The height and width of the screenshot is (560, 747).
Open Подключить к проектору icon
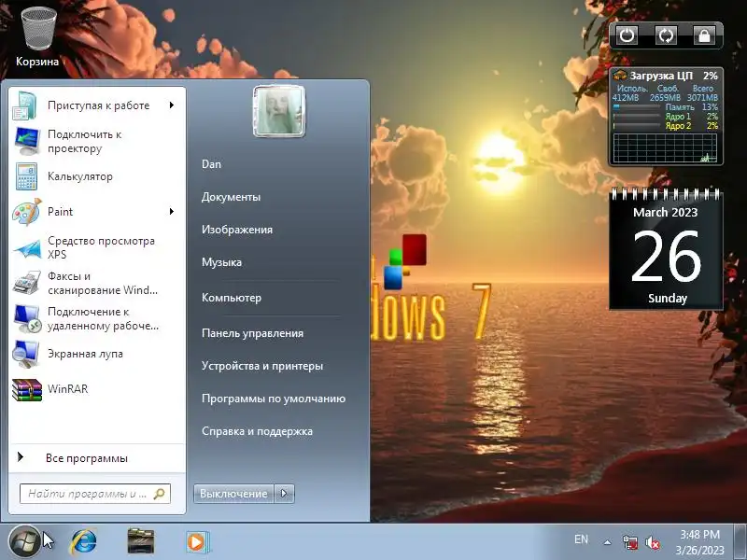(27, 141)
